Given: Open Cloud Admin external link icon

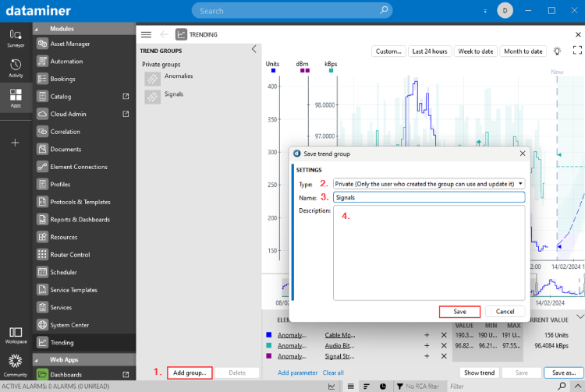Looking at the screenshot, I should [126, 114].
